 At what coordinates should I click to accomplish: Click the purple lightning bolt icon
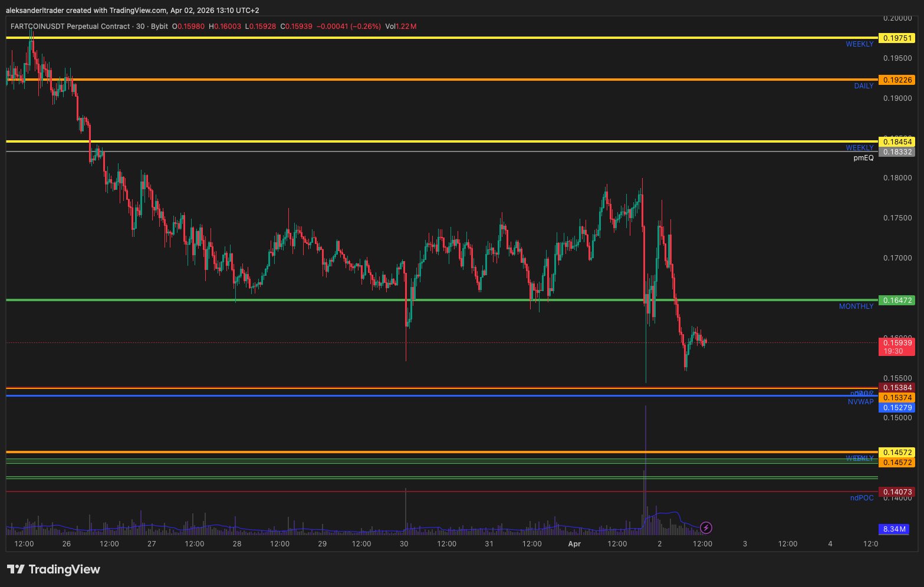coord(706,527)
